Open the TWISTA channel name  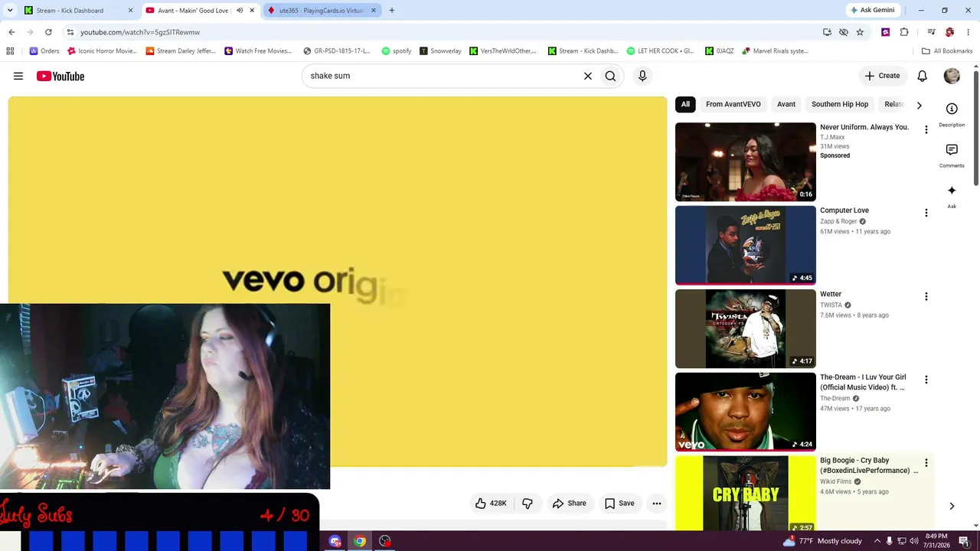coord(831,305)
